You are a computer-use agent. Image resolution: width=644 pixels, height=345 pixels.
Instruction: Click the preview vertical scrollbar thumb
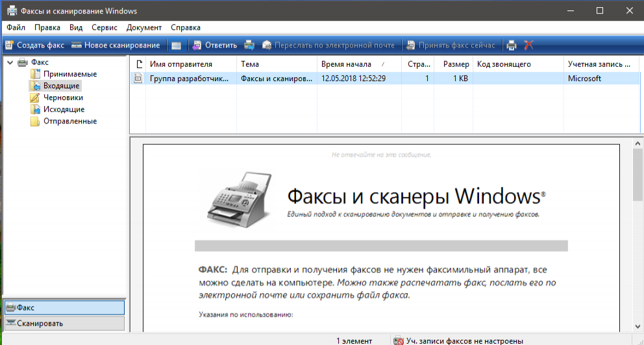[x=638, y=175]
